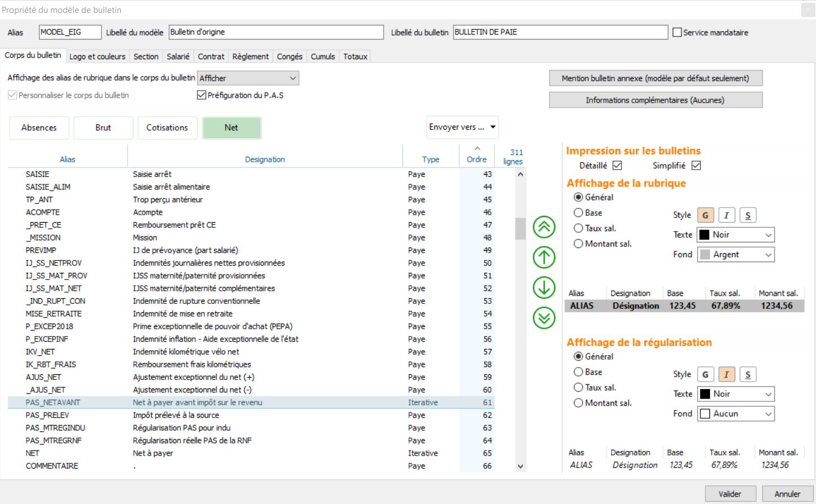This screenshot has height=504, width=816.
Task: Toggle Simplifié impression checkbox
Action: point(696,165)
